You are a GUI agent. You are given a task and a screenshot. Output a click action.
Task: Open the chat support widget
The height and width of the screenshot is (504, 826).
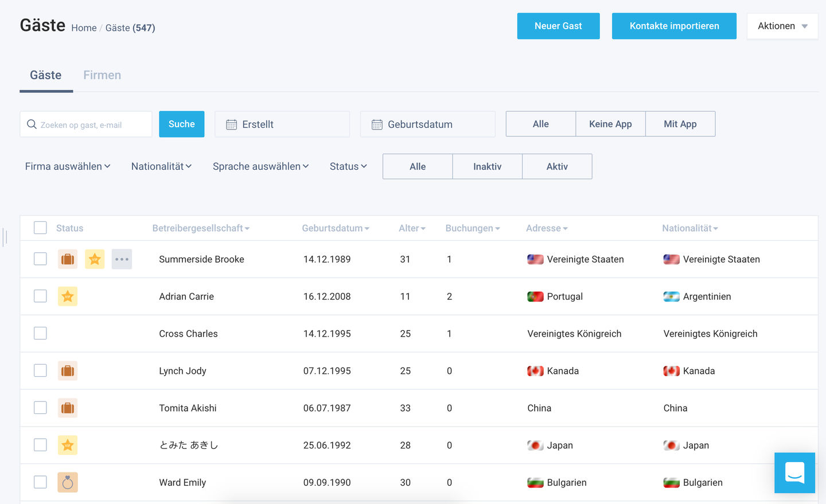coord(794,473)
